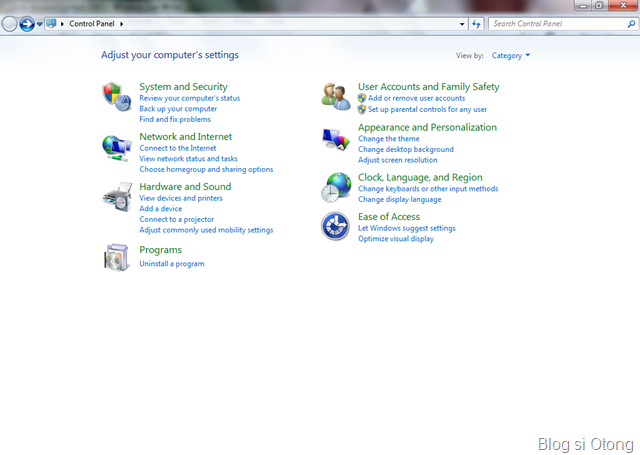Click the Forward navigation arrow button
The height and width of the screenshot is (455, 640).
[27, 24]
